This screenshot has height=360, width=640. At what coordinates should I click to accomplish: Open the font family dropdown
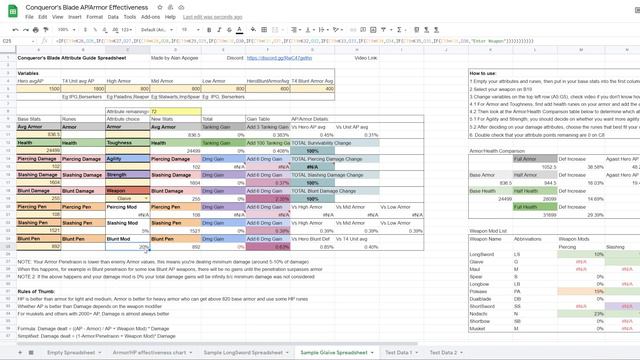157,30
